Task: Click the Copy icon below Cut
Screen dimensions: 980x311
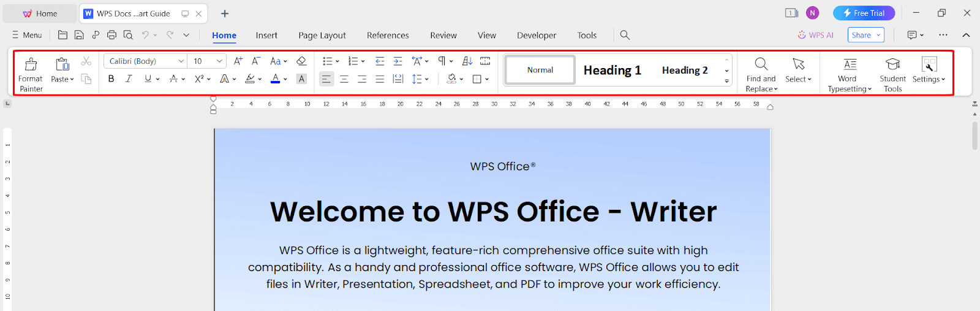Action: 86,79
